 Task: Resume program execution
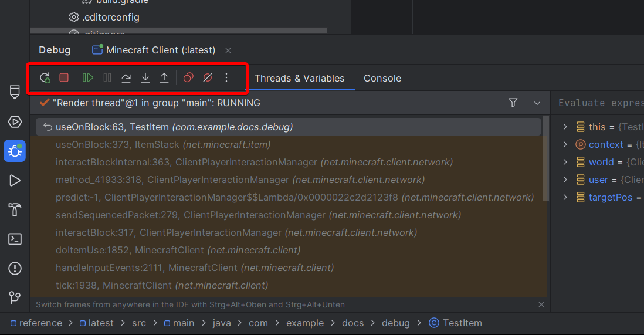88,77
